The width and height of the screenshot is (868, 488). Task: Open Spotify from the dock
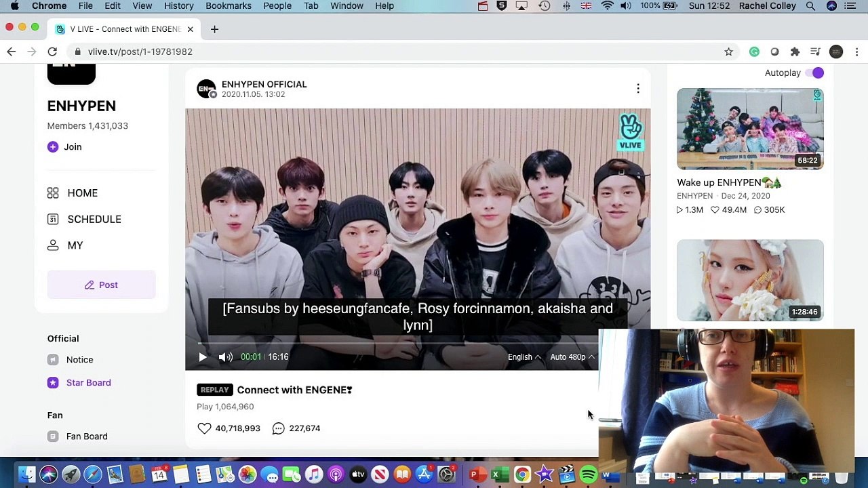pos(589,474)
